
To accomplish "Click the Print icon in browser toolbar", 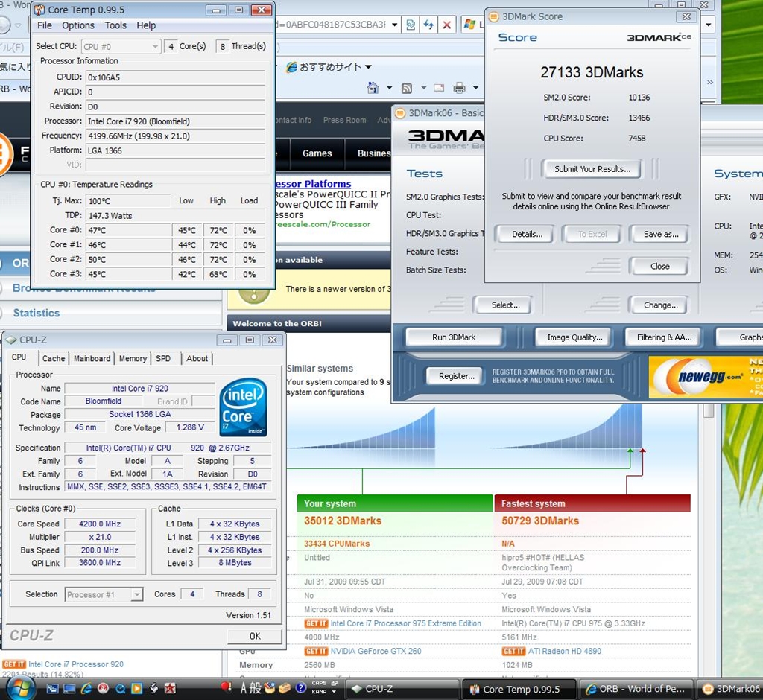I will [x=459, y=88].
